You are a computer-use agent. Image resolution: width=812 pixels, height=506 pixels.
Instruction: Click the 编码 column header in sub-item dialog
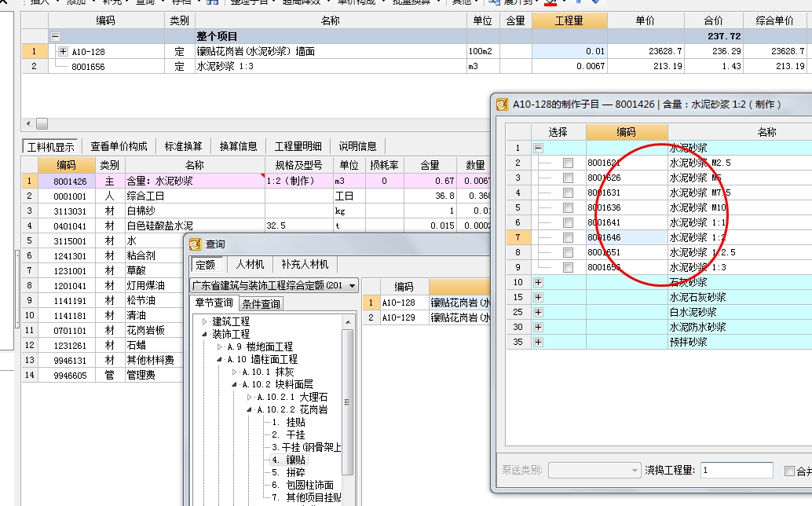pyautogui.click(x=626, y=132)
